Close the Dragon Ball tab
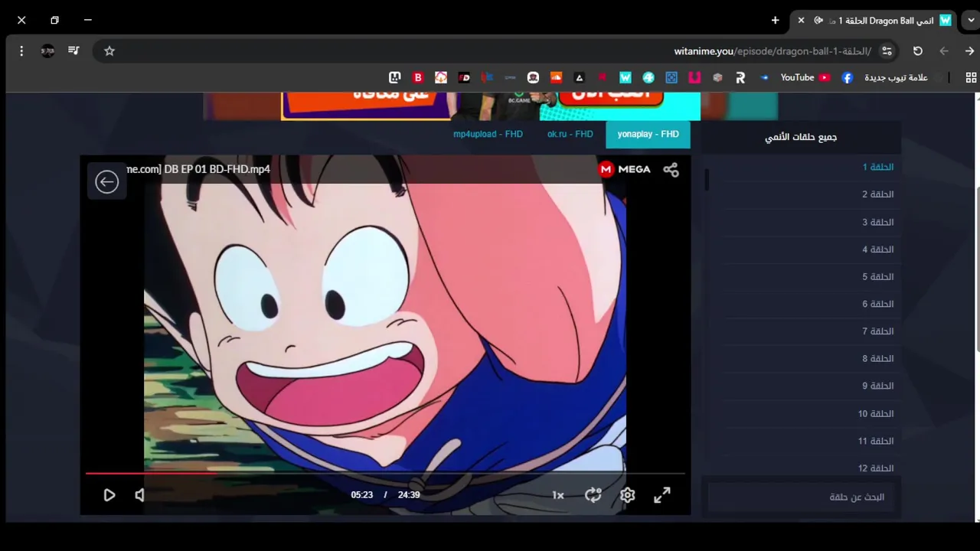The width and height of the screenshot is (980, 551). (x=801, y=21)
